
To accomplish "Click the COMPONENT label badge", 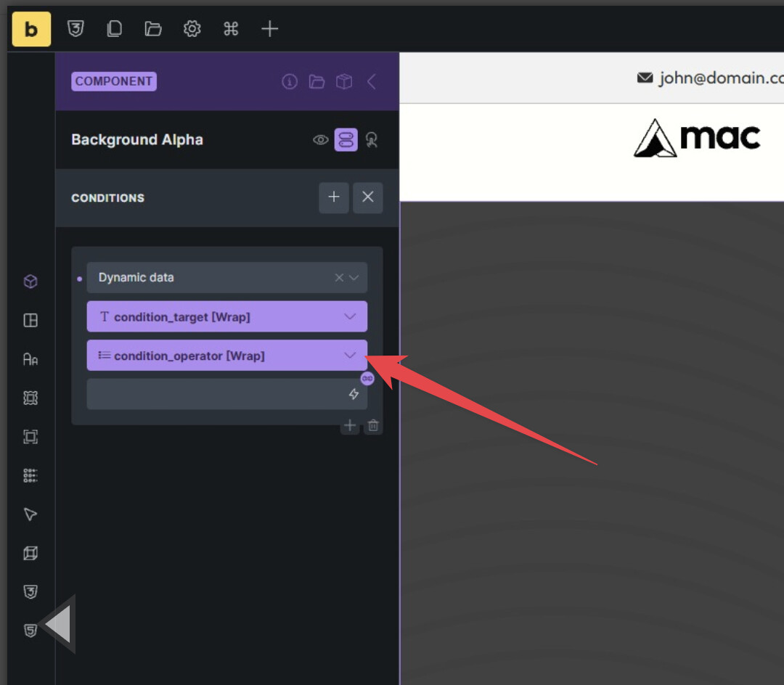I will pyautogui.click(x=114, y=81).
